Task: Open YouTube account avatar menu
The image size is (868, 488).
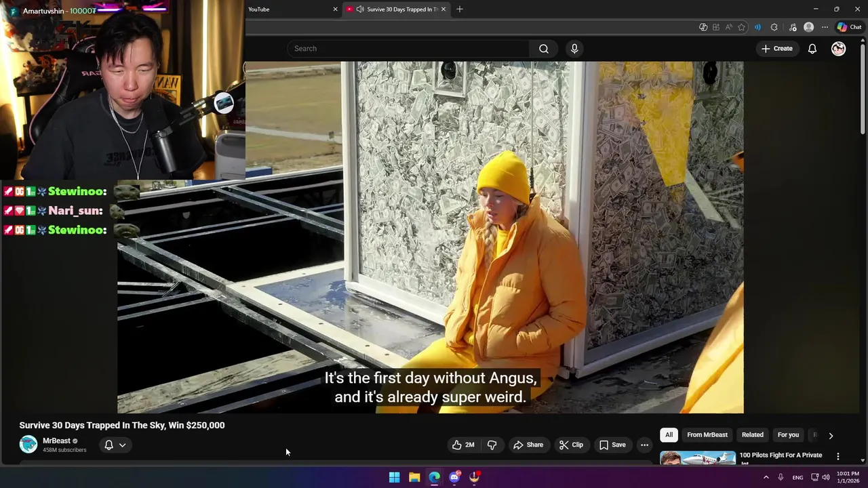Action: coord(839,49)
